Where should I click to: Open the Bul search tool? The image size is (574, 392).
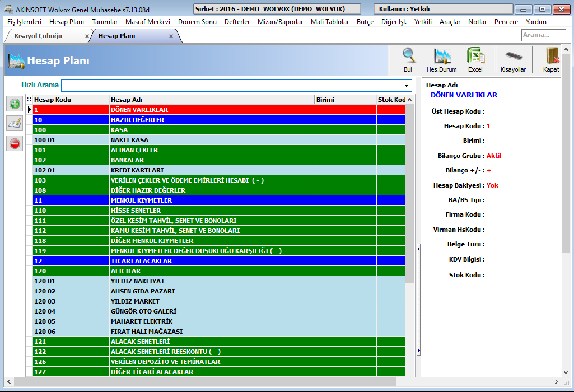408,60
